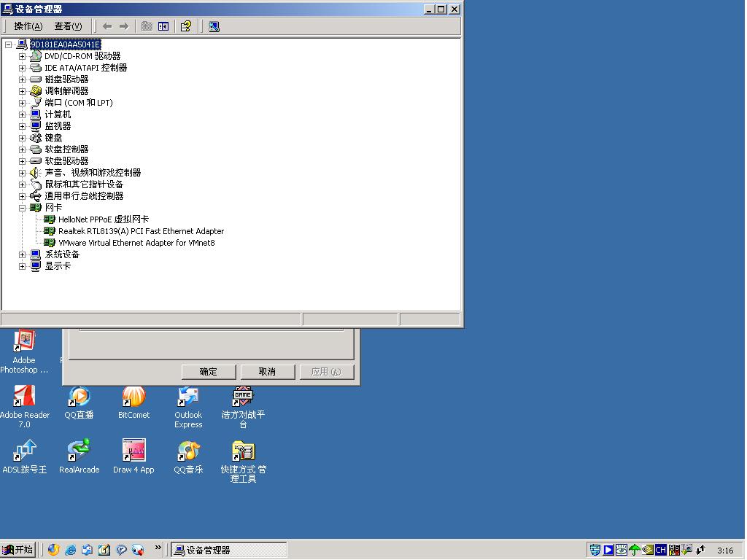Open Draw 4 App desktop shortcut
The height and width of the screenshot is (560, 747).
[134, 457]
